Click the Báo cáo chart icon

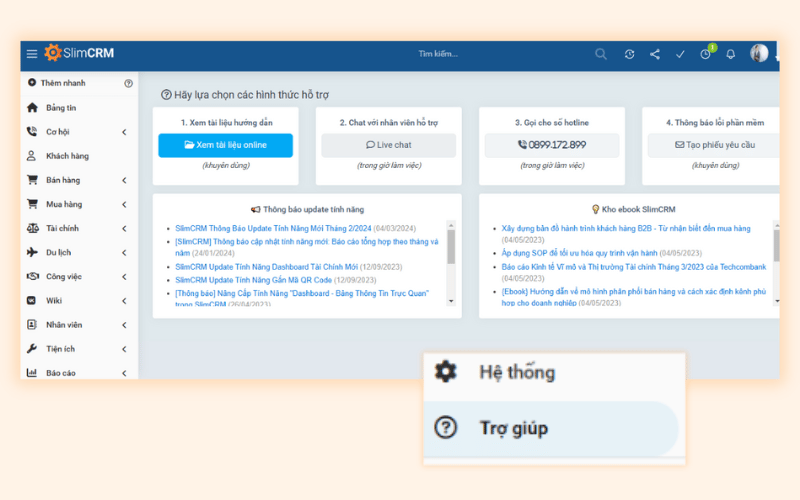[x=32, y=372]
